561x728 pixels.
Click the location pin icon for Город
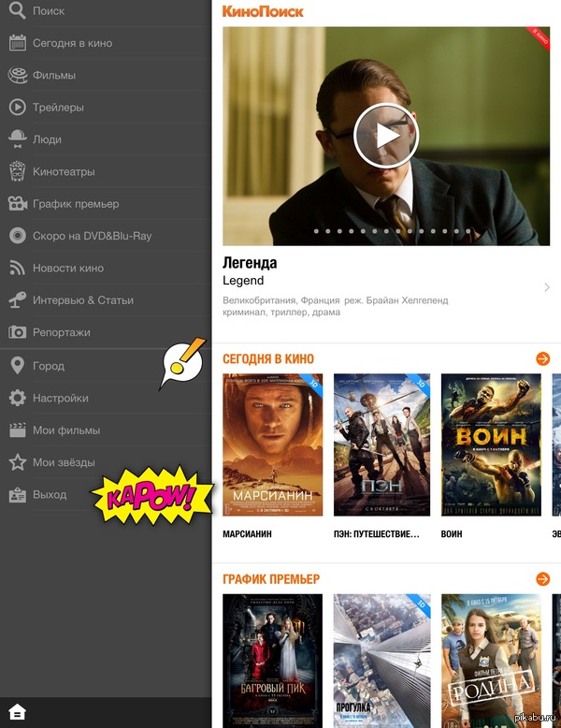point(17,366)
